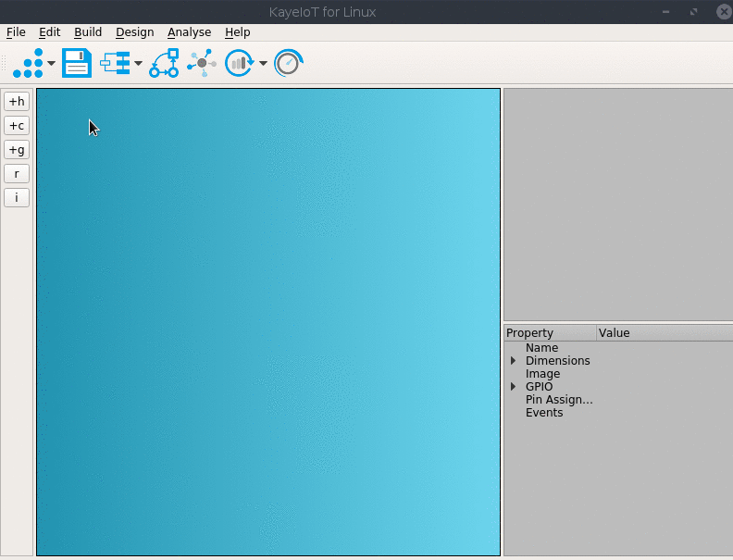733x560 pixels.
Task: Close the KayeIoT for Linux window
Action: point(724,12)
